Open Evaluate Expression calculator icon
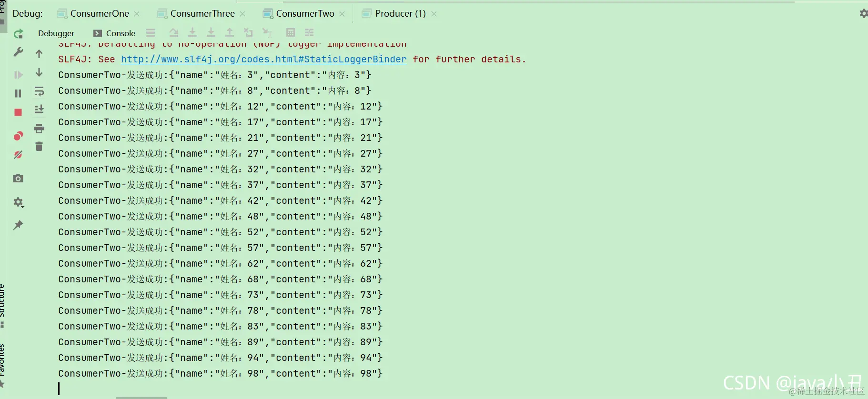The height and width of the screenshot is (399, 868). tap(291, 32)
